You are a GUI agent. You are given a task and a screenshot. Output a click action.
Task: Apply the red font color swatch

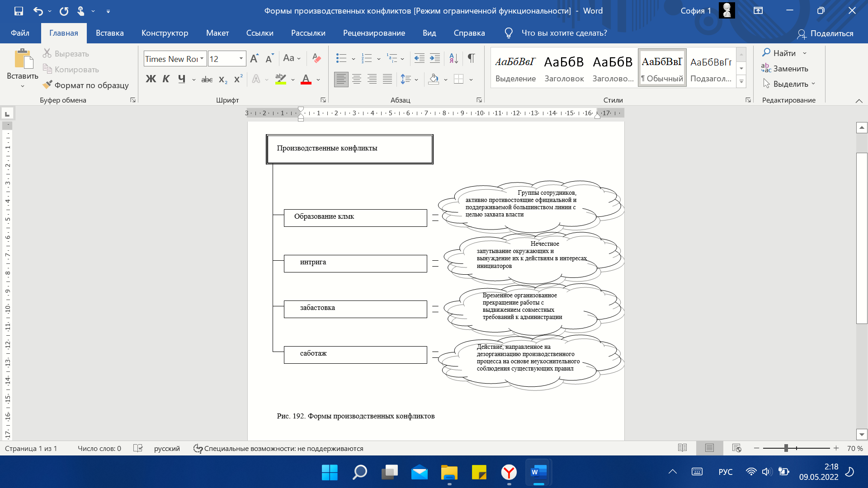pos(306,80)
